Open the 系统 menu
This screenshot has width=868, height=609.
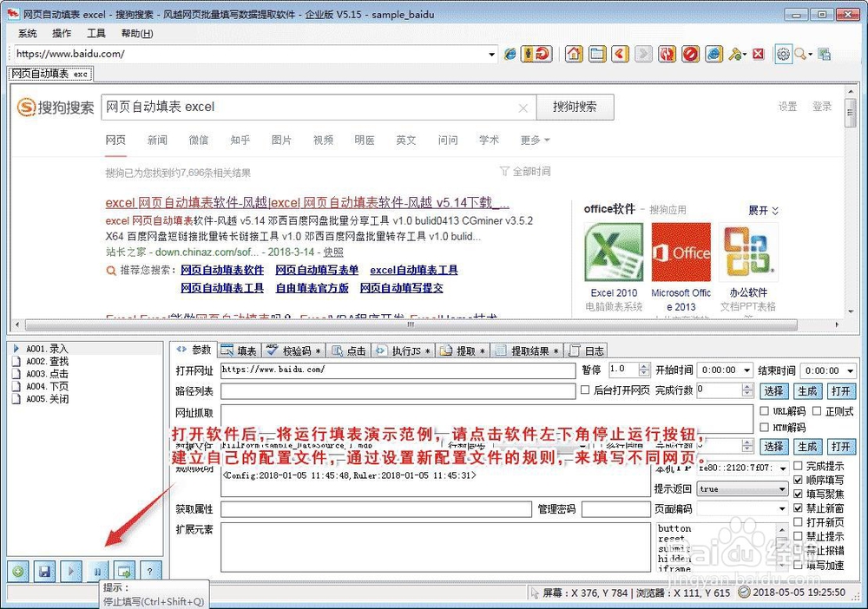(x=27, y=33)
